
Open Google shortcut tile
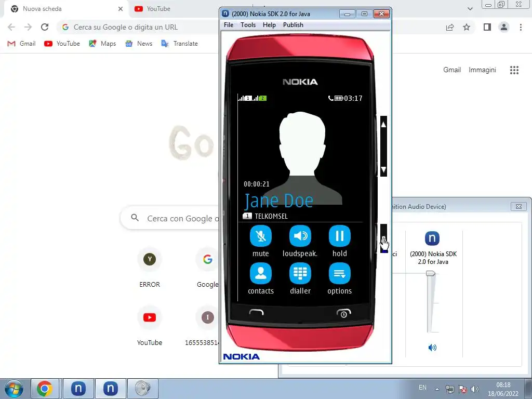208,268
